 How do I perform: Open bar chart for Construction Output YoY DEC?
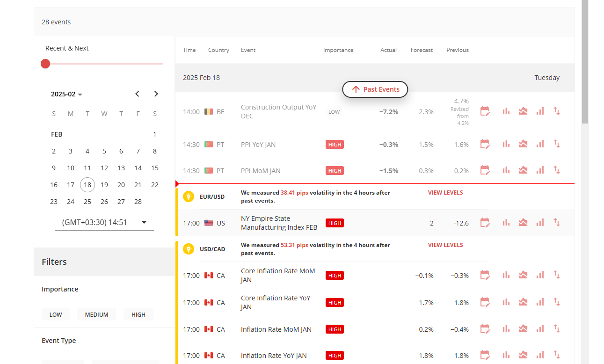click(506, 111)
